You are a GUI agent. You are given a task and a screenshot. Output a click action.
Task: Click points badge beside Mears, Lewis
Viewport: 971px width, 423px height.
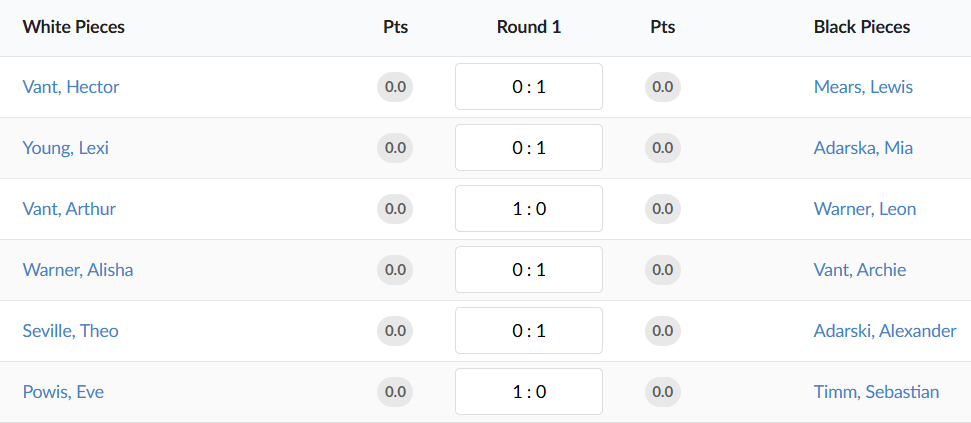(662, 87)
